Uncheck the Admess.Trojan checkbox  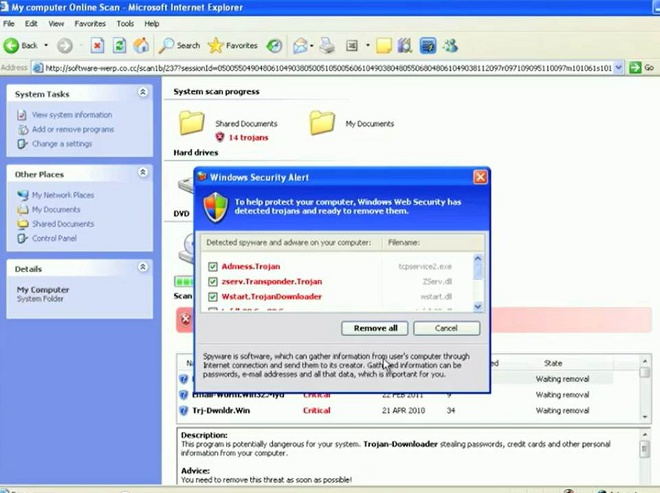click(213, 266)
